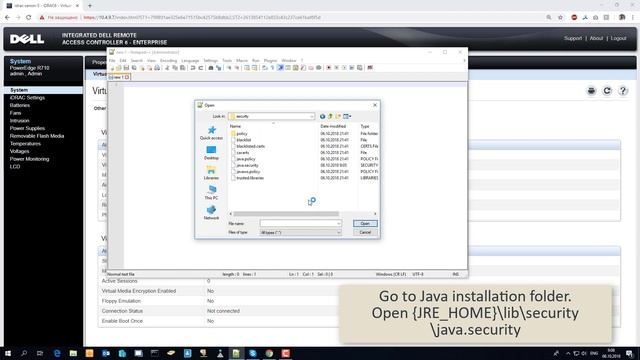Open the Settings menu in Notepad++

[211, 60]
